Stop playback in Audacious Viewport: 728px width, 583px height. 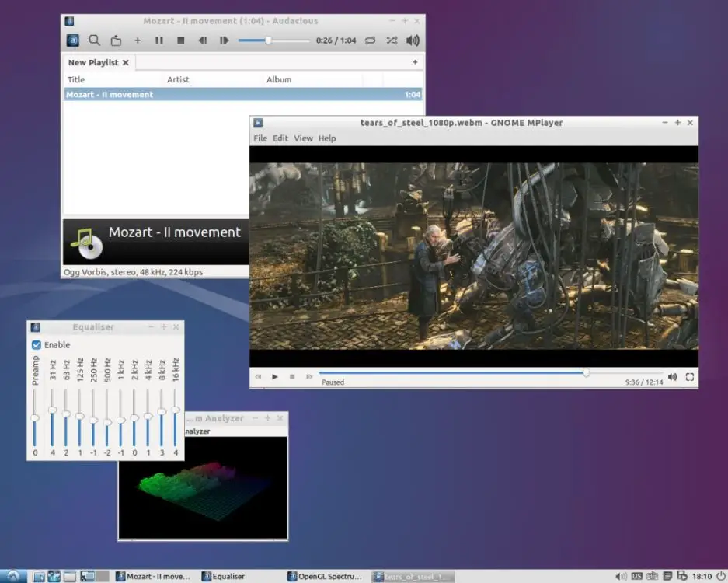point(181,40)
